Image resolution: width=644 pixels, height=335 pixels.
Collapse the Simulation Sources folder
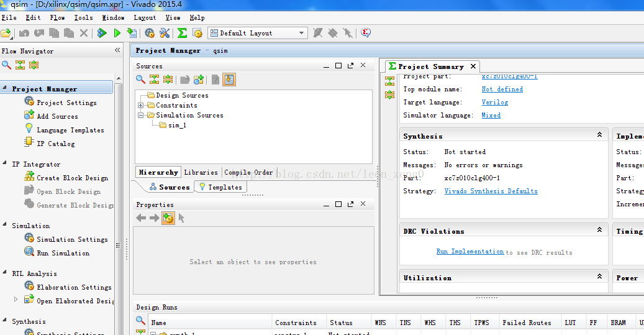click(141, 115)
